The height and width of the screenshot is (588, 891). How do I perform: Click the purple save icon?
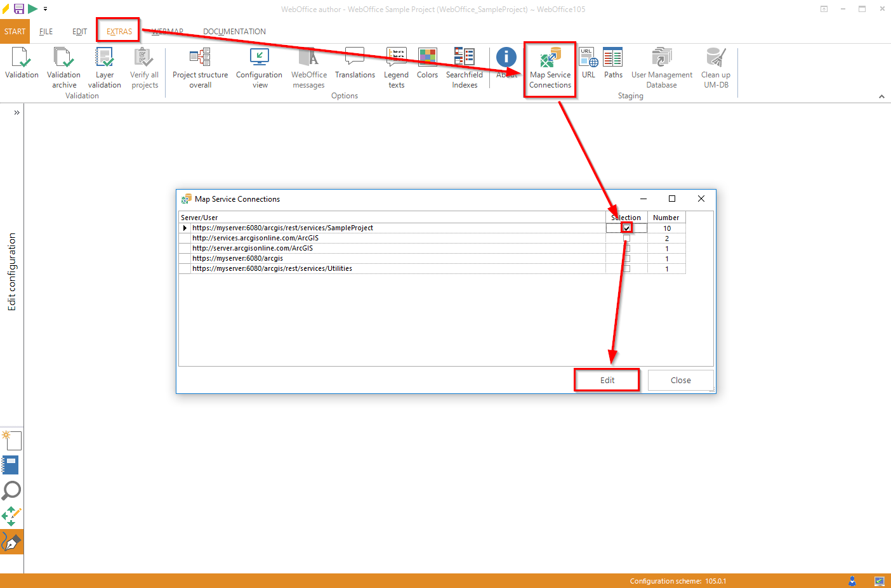[x=19, y=9]
